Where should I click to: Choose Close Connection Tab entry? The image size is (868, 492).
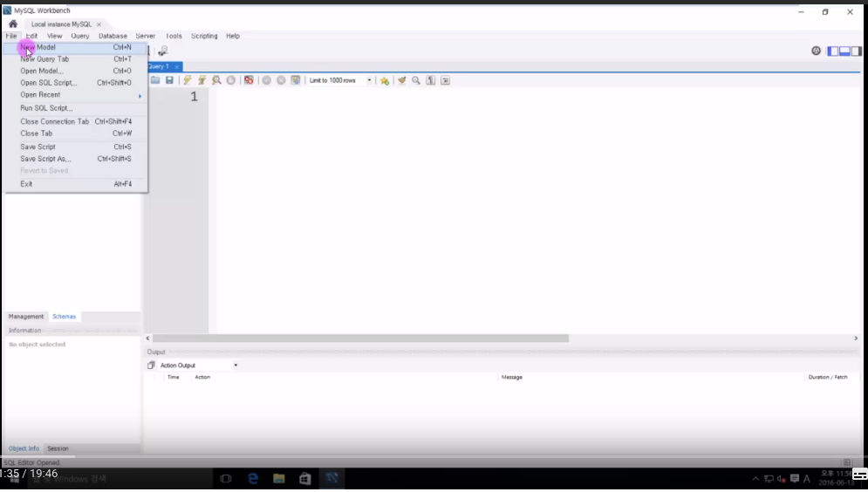76,121
